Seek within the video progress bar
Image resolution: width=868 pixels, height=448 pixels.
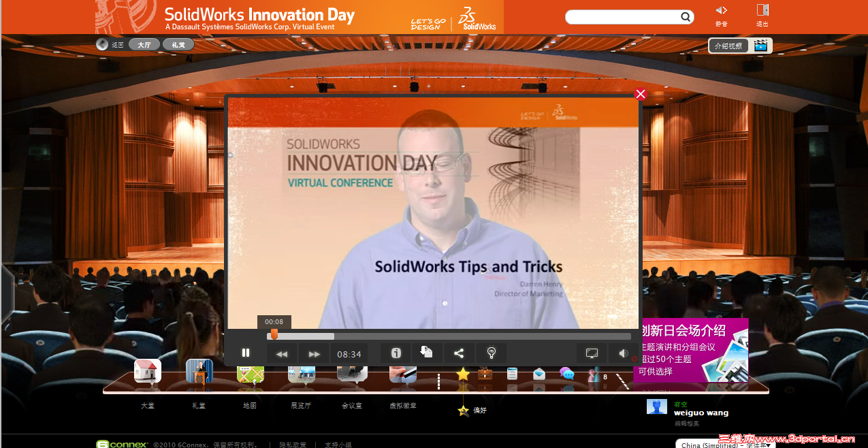click(x=449, y=336)
